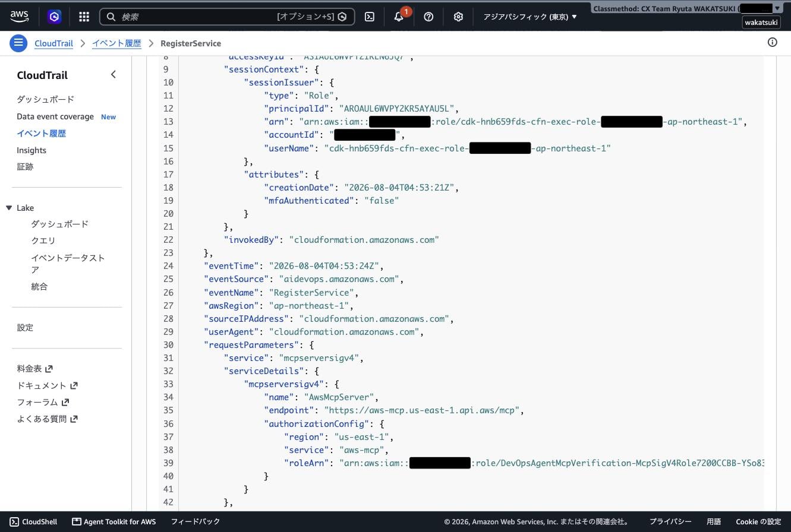791x532 pixels.
Task: Open プライバシー footer link
Action: 670,521
